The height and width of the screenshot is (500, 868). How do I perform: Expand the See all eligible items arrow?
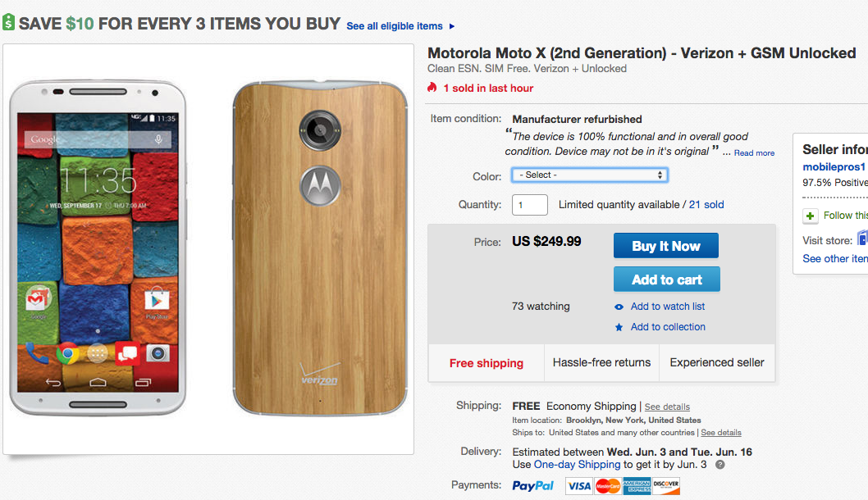452,27
